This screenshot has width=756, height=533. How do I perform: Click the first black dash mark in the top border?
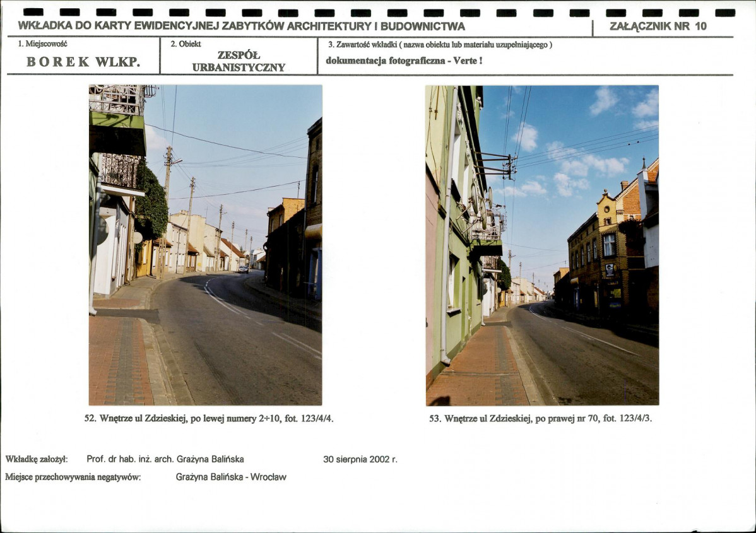tap(33, 13)
